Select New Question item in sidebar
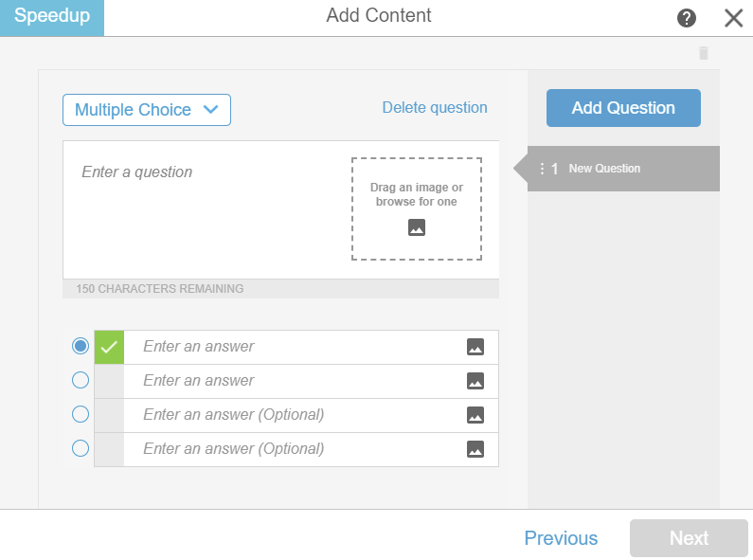This screenshot has height=560, width=753. pos(604,169)
